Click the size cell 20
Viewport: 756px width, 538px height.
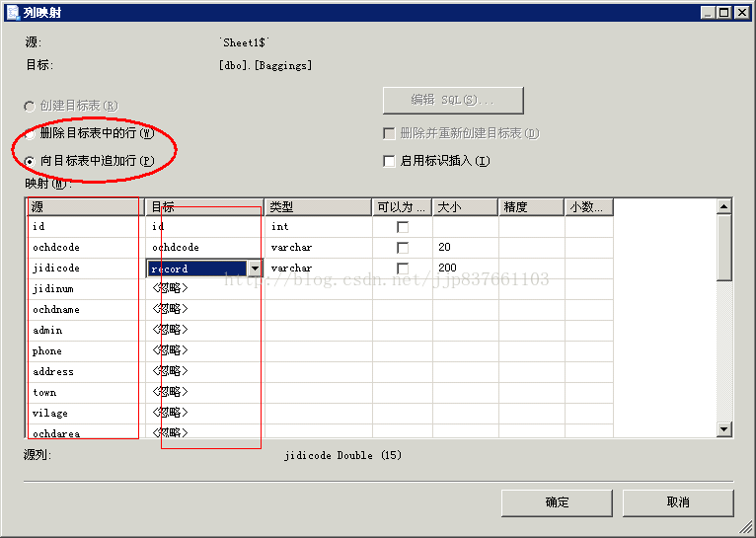[466, 248]
